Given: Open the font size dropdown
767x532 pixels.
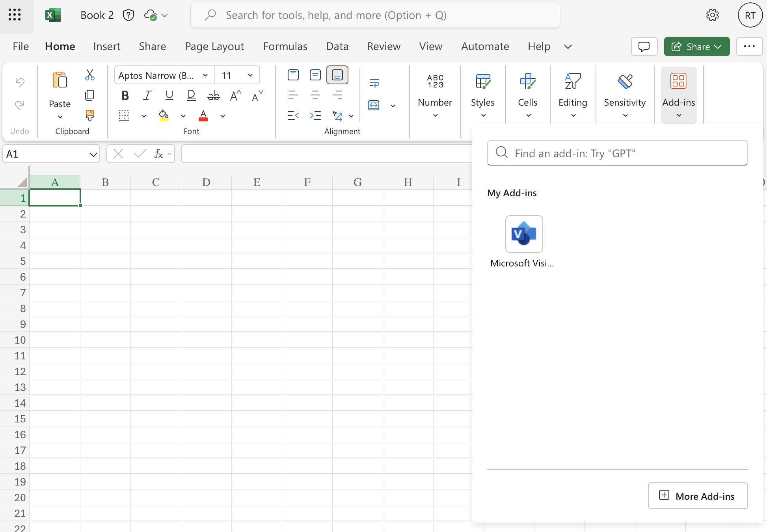Looking at the screenshot, I should 250,75.
